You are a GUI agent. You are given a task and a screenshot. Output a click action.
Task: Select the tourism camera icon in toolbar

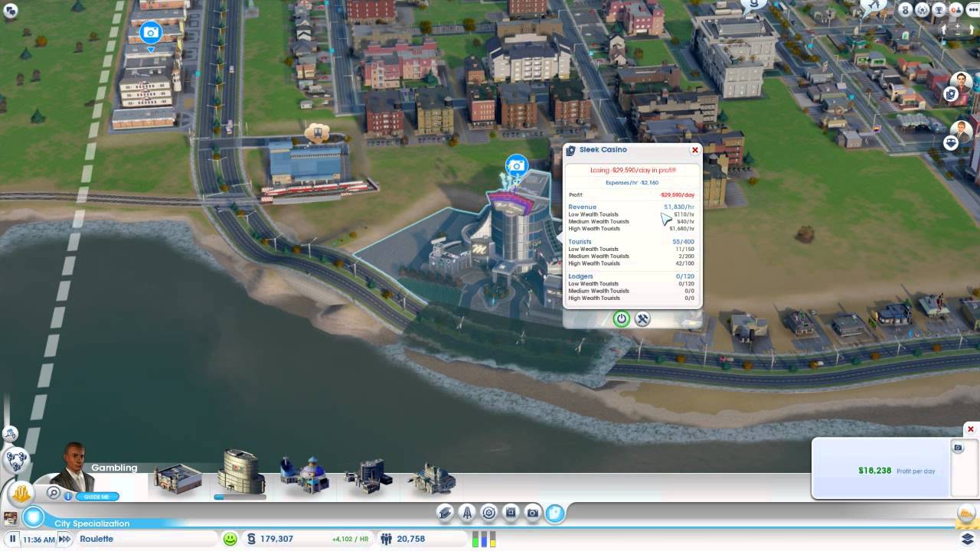click(533, 514)
